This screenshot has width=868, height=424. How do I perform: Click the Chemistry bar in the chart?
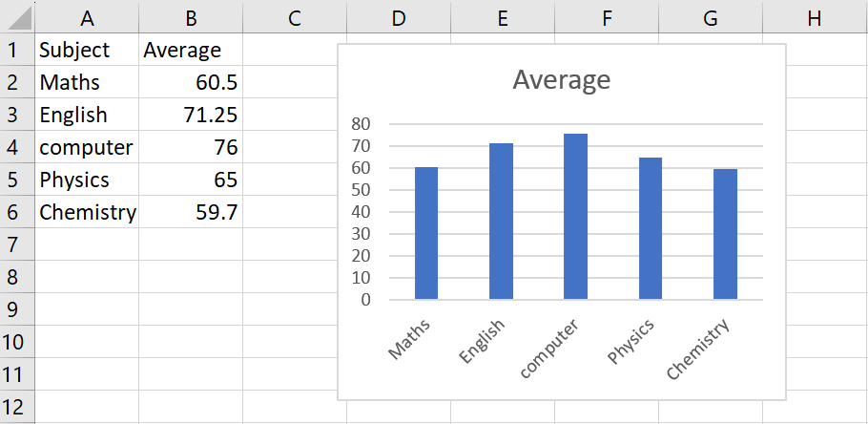click(x=725, y=234)
